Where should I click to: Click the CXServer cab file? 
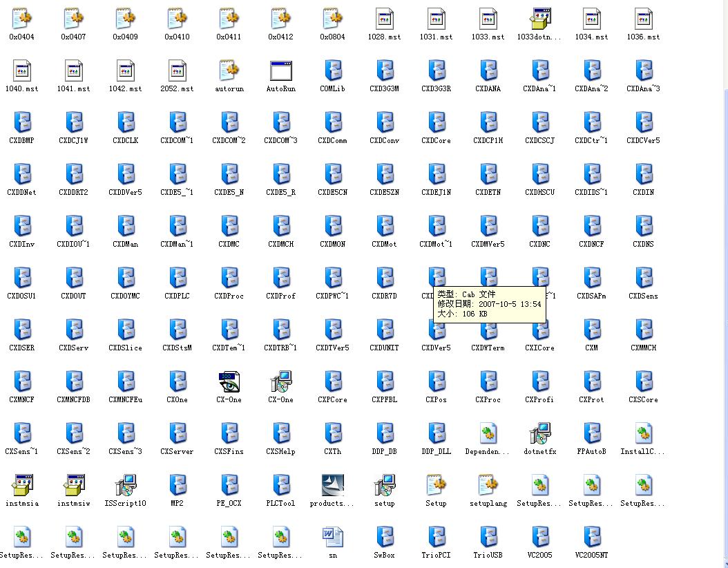point(178,434)
